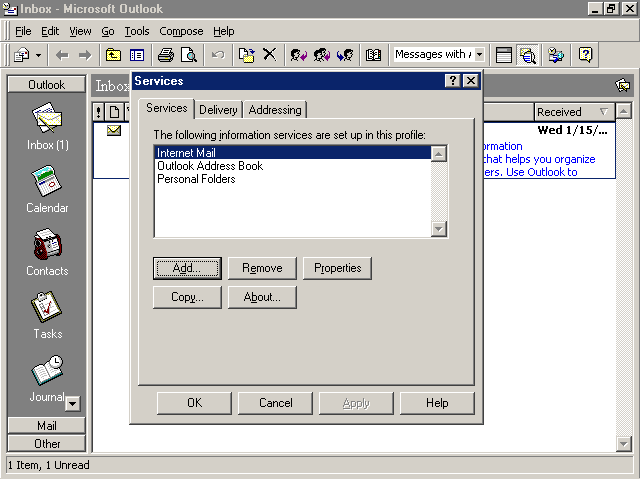640x480 pixels.
Task: Open the Compose menu
Action: point(181,31)
